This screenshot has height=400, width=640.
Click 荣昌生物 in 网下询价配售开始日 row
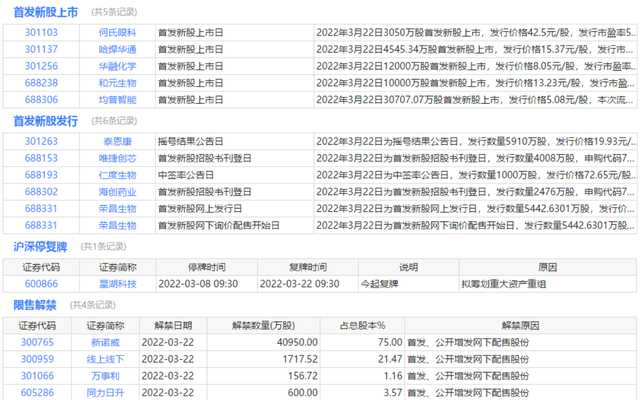[118, 225]
